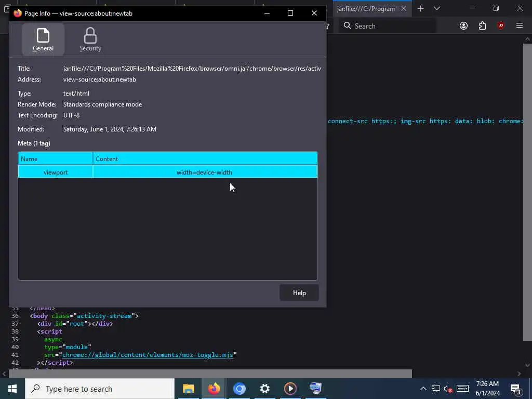
Task: Open the Windows Start menu
Action: click(12, 389)
